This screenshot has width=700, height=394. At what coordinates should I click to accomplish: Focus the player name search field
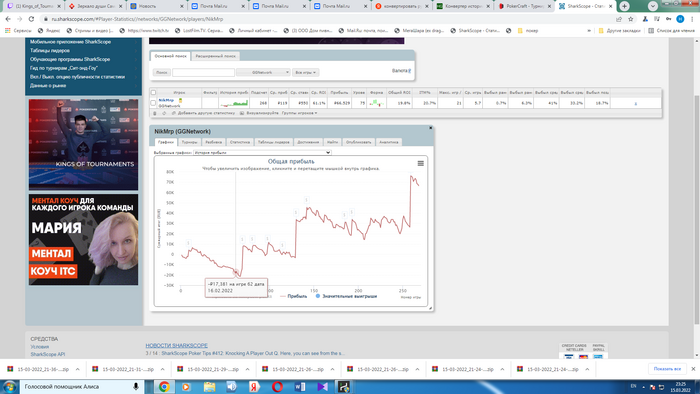(x=203, y=72)
